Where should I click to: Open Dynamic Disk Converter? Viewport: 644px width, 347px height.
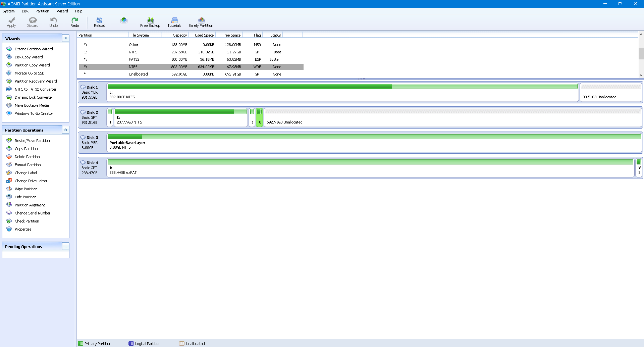[x=34, y=97]
